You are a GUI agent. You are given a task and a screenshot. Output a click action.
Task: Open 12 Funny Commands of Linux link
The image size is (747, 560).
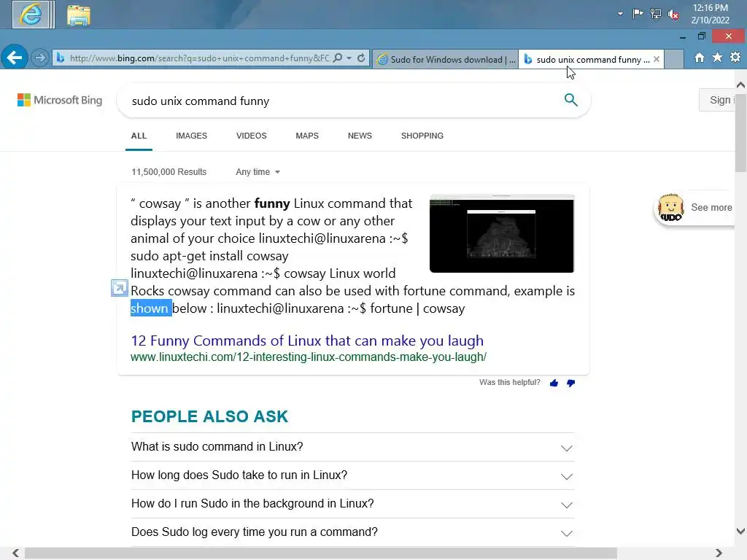click(307, 341)
